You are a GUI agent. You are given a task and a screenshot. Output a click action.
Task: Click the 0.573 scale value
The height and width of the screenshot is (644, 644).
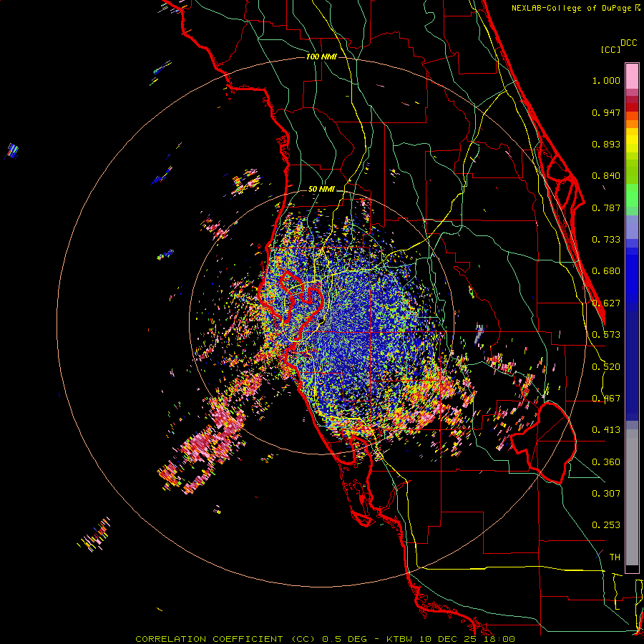pyautogui.click(x=606, y=335)
